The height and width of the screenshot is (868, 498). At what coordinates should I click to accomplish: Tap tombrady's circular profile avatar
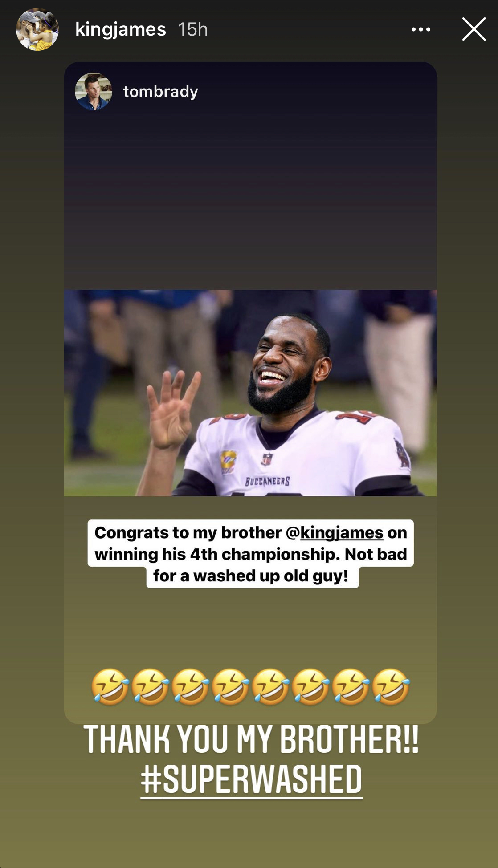click(x=93, y=91)
